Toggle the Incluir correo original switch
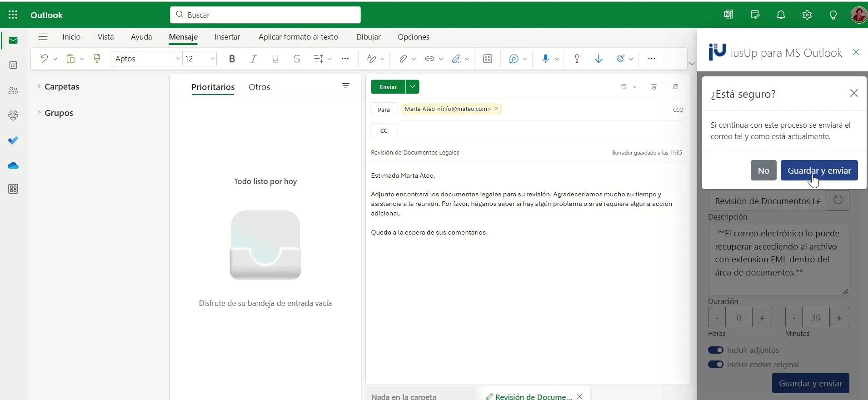 (716, 365)
